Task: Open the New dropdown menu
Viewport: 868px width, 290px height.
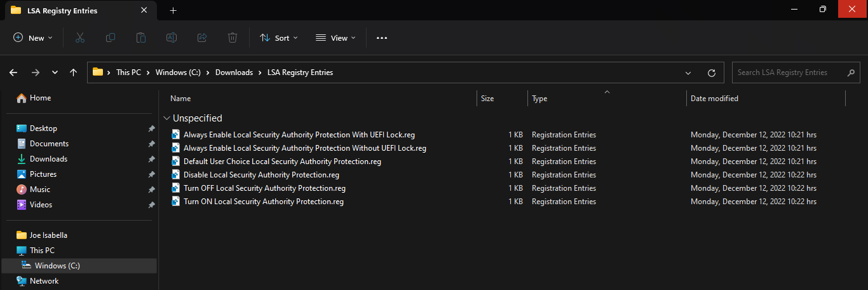Action: (x=33, y=38)
